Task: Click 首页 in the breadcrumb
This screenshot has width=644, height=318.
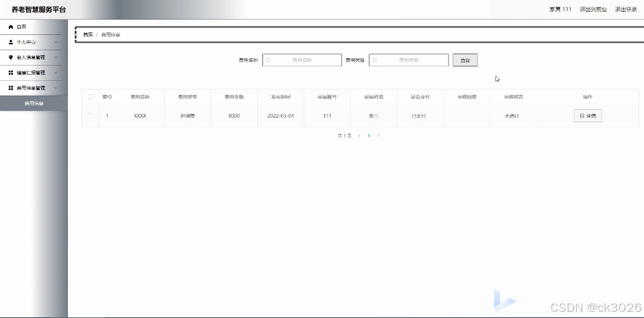Action: tap(88, 34)
